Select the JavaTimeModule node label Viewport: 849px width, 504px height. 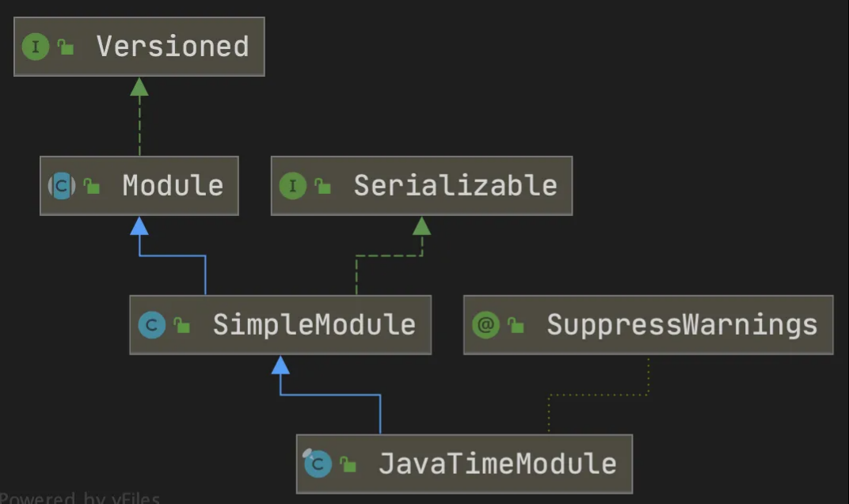[497, 464]
